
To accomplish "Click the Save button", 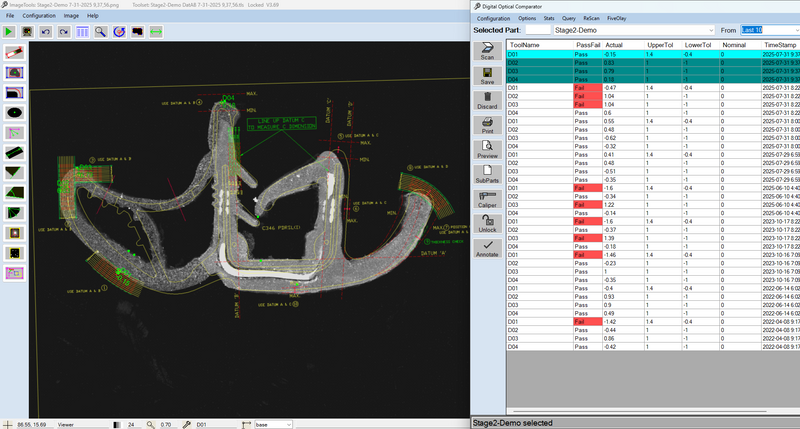I will [x=487, y=75].
